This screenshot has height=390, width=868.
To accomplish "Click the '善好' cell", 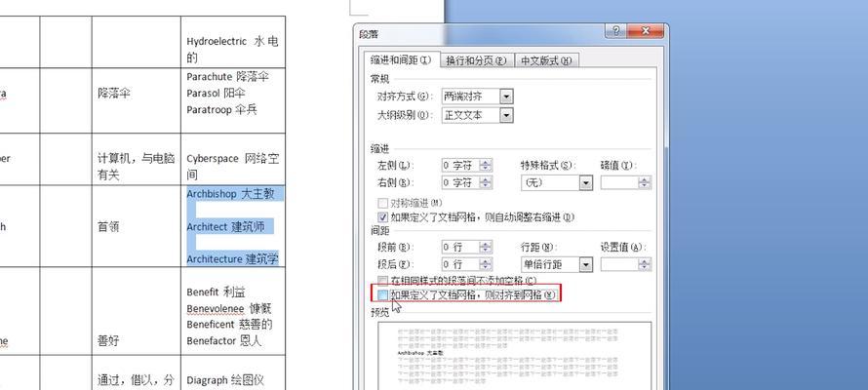I will point(137,311).
